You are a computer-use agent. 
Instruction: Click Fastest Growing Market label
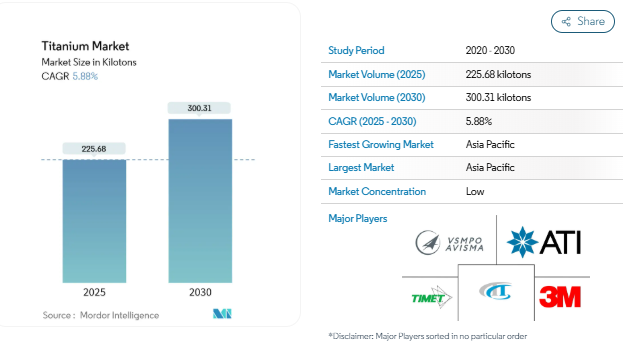click(x=381, y=144)
